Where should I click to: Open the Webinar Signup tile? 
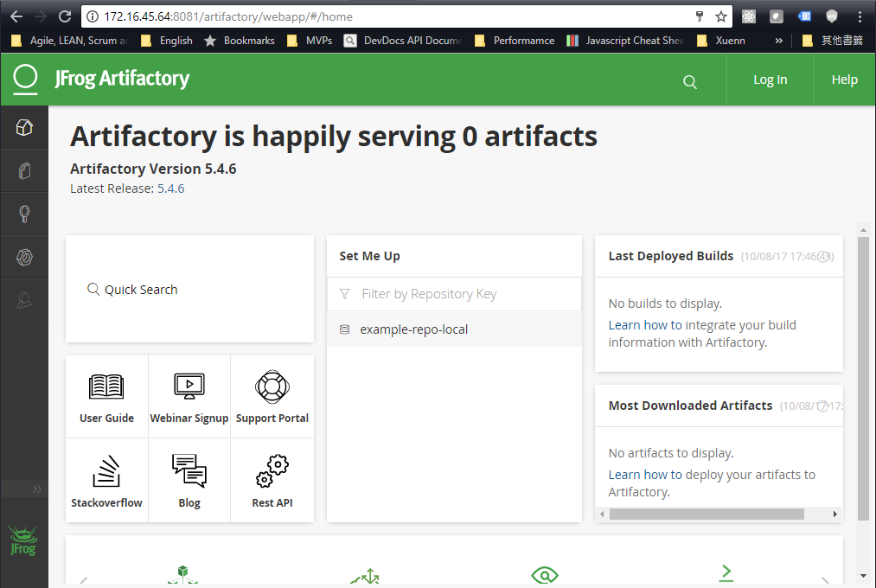click(189, 397)
